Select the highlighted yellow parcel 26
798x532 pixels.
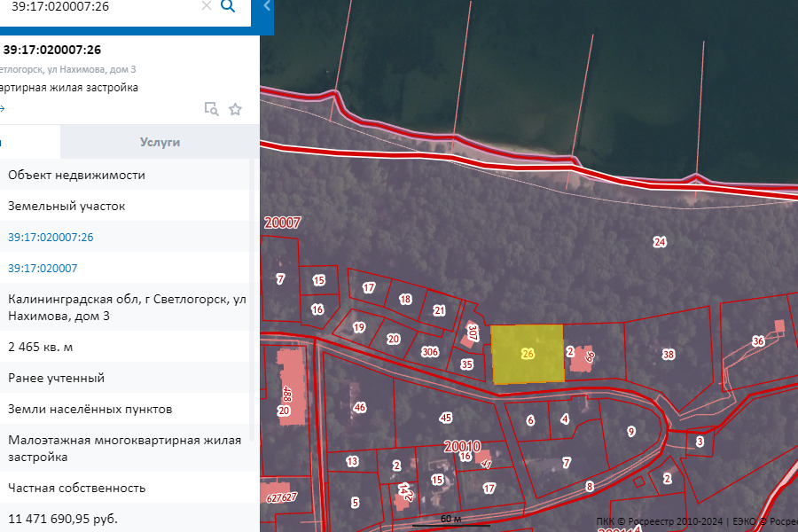pos(527,354)
